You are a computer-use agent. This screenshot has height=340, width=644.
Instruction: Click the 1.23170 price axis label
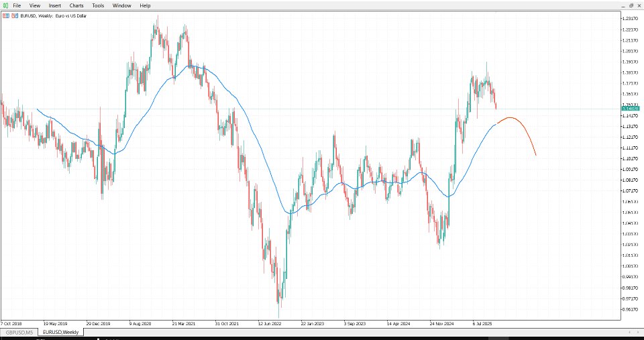pos(630,19)
